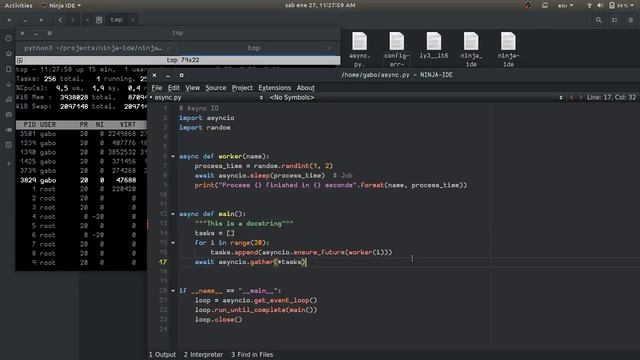Open the File menu in NINJA-IDE
The image size is (640, 360).
coord(157,88)
